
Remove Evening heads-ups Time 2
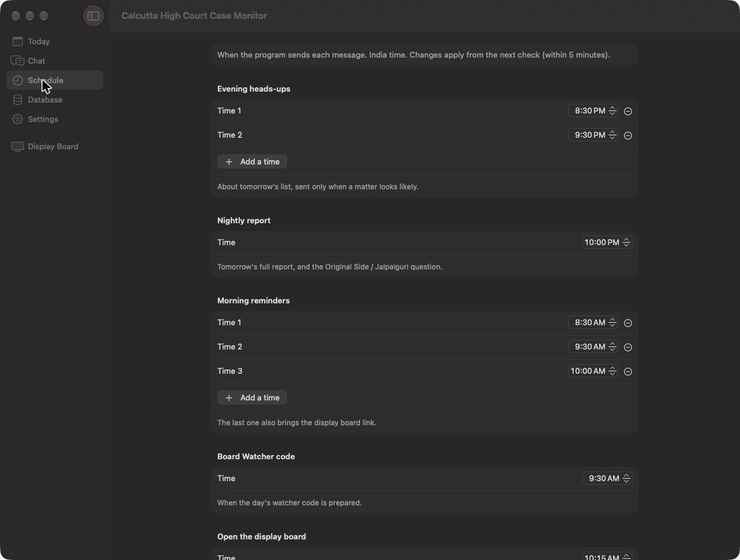click(x=628, y=135)
